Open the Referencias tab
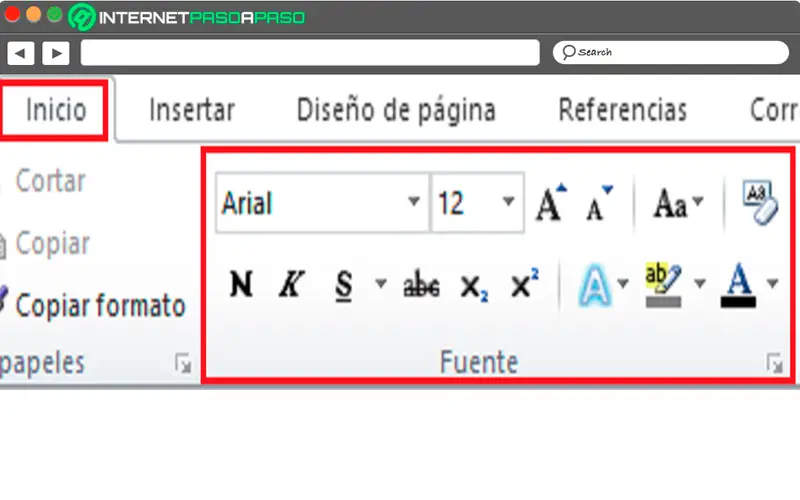Viewport: 800px width, 500px height. [622, 110]
